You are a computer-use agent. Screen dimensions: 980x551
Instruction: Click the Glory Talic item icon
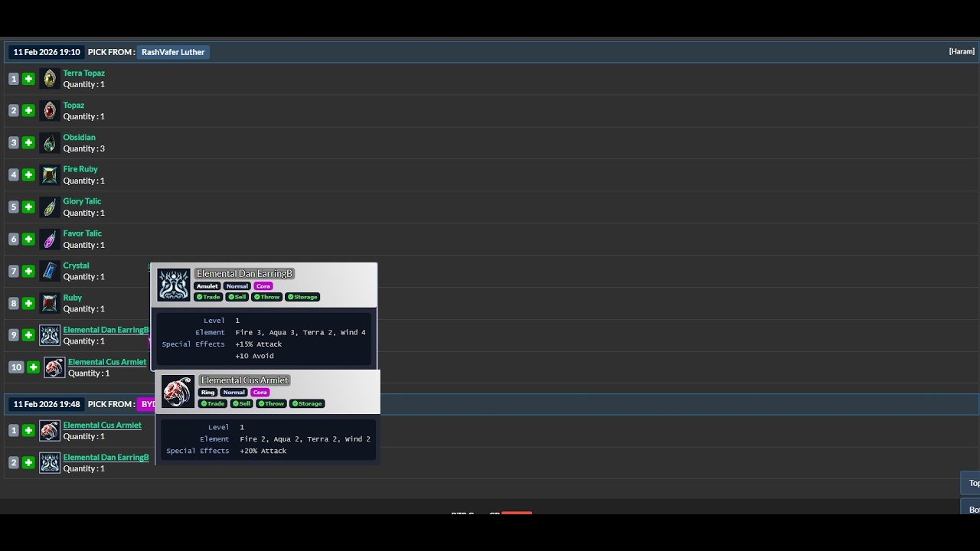point(50,207)
